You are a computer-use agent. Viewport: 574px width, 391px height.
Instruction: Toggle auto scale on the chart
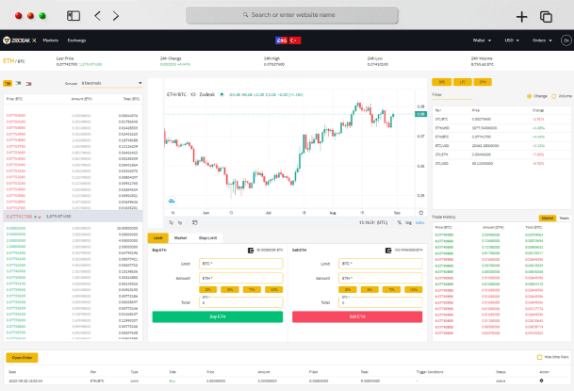420,223
